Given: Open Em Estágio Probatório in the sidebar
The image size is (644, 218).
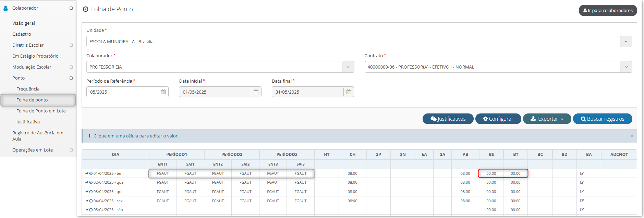Looking at the screenshot, I should [35, 56].
